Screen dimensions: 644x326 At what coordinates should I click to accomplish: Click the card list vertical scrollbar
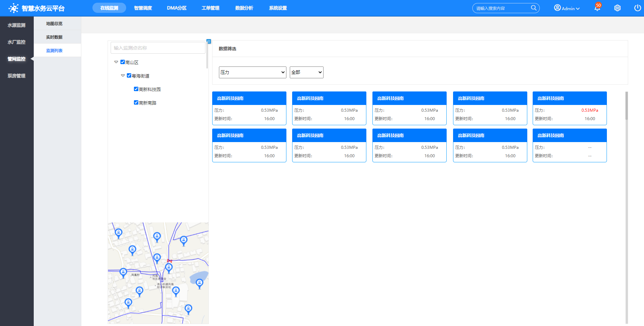pyautogui.click(x=626, y=105)
